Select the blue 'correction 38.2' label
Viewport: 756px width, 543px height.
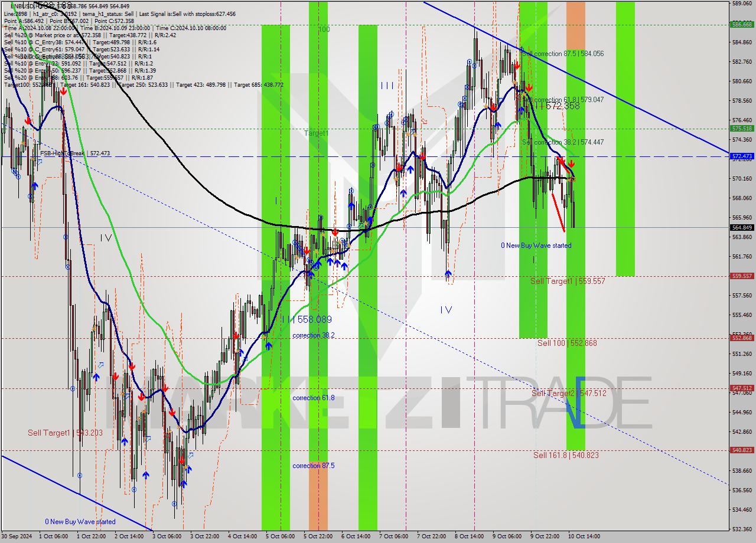[x=314, y=335]
